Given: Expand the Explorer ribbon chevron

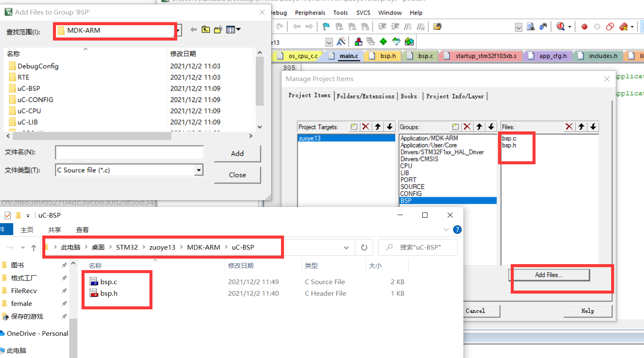Looking at the screenshot, I should coord(446,230).
